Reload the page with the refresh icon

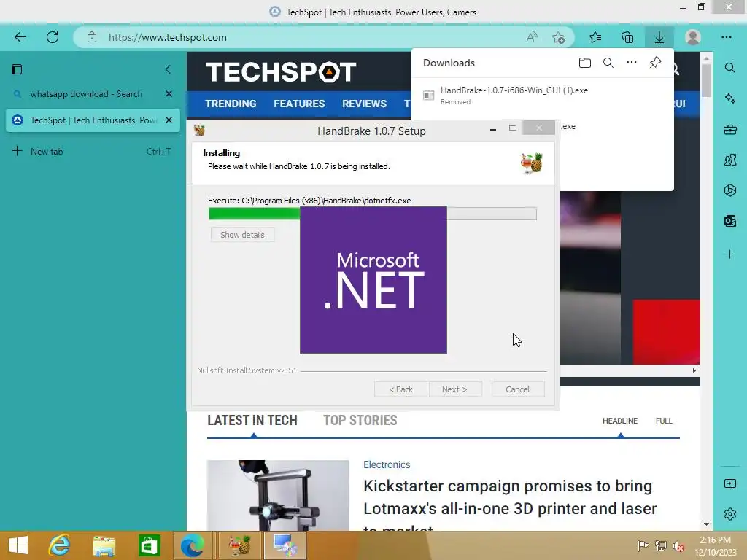point(53,37)
